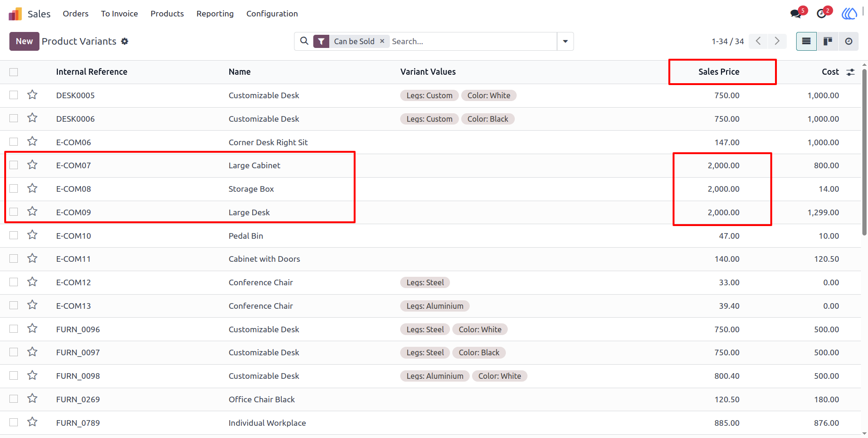Open the Configuration menu
Viewport: 868px width, 438px height.
pyautogui.click(x=272, y=14)
